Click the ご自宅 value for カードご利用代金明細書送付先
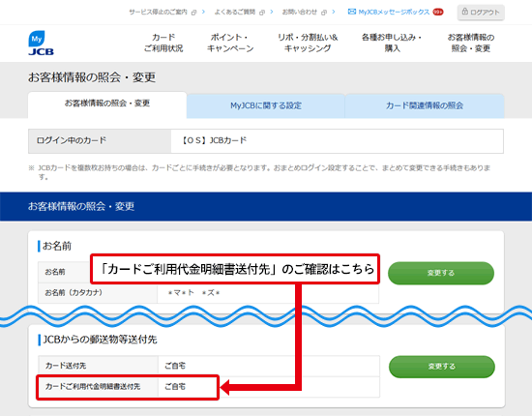The height and width of the screenshot is (416, 532). pos(175,386)
